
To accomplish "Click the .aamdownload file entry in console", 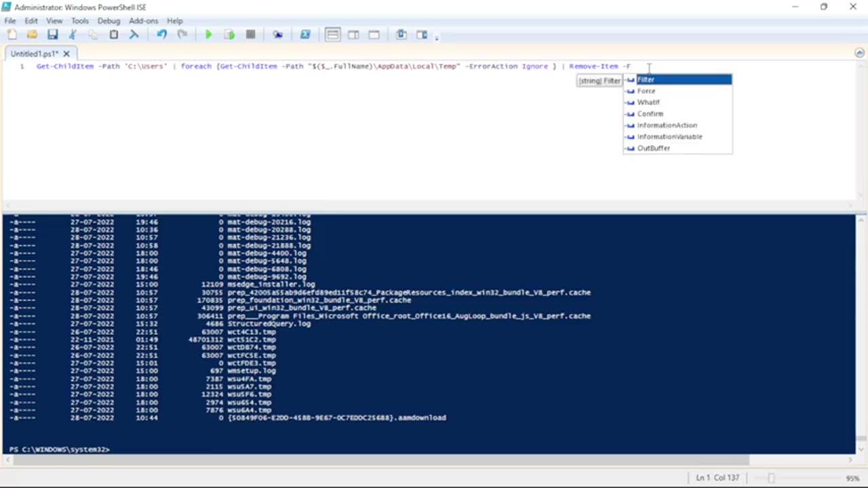I will tap(337, 418).
